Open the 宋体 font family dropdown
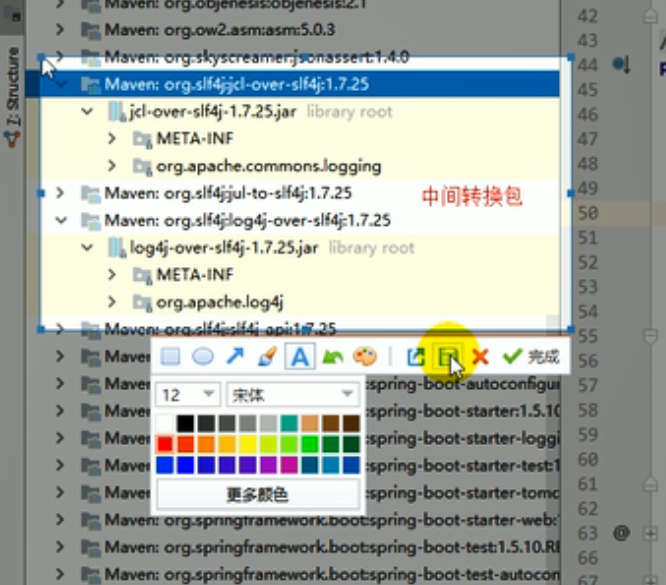The height and width of the screenshot is (585, 666). (293, 395)
